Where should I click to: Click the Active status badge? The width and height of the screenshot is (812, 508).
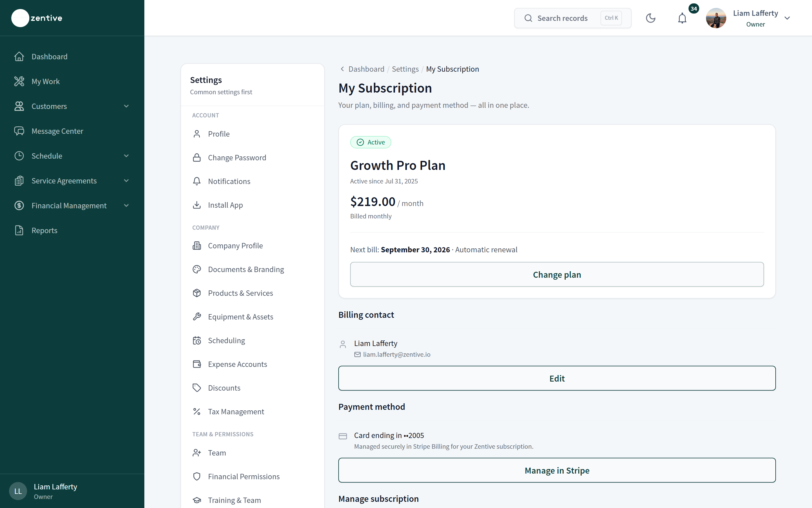(371, 142)
